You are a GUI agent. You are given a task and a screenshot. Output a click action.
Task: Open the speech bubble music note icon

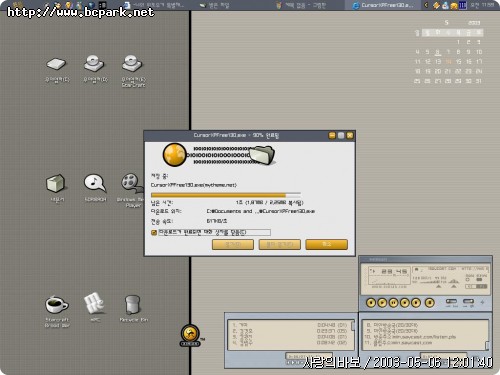tap(95, 183)
